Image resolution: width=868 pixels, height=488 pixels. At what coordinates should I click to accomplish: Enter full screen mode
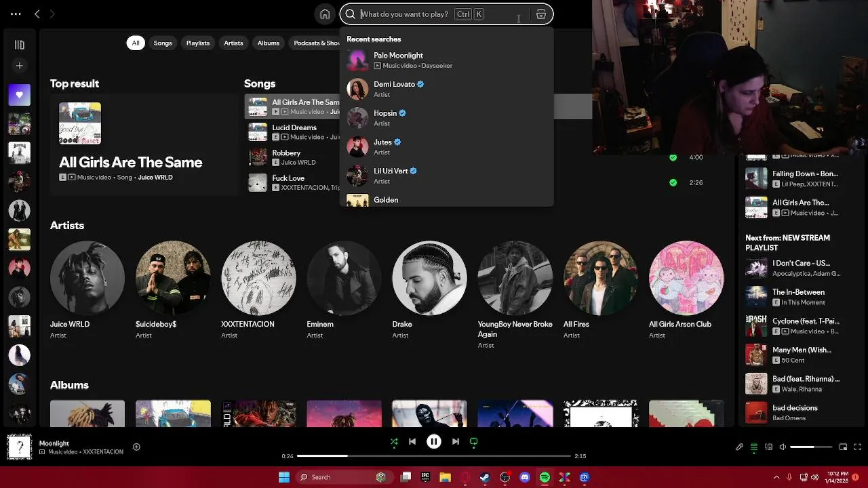[x=858, y=447]
